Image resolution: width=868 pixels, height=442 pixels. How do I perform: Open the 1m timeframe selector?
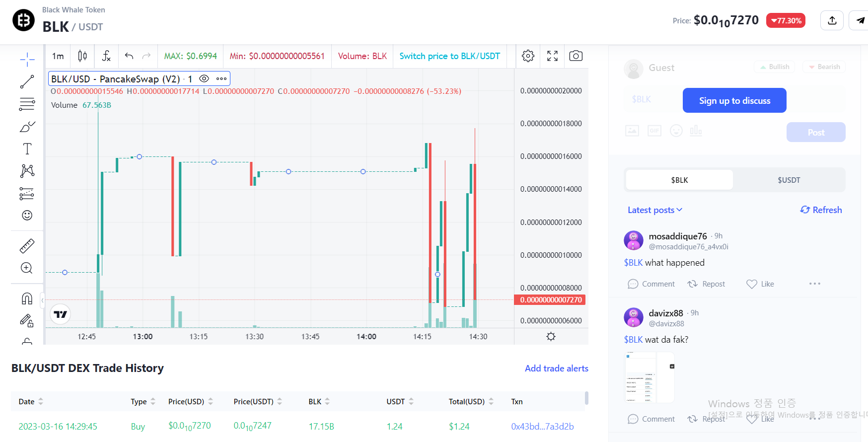pos(58,56)
